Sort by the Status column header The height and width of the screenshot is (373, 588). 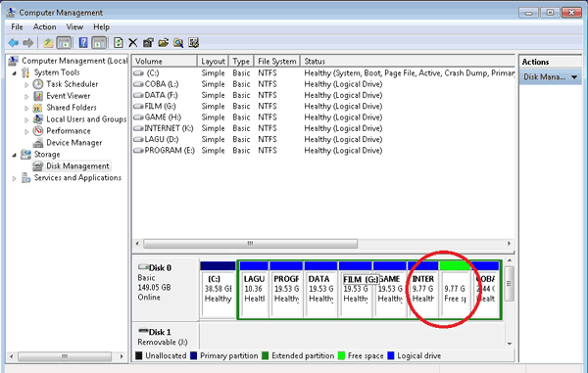tap(408, 61)
